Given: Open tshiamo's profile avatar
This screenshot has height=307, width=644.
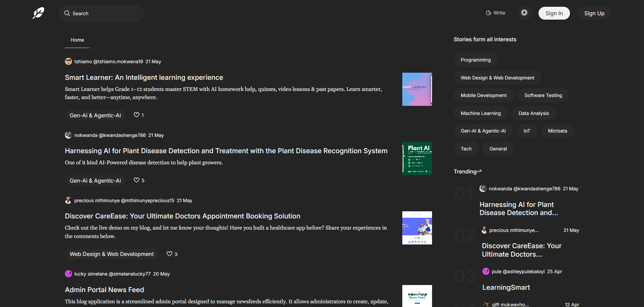Looking at the screenshot, I should tap(68, 62).
